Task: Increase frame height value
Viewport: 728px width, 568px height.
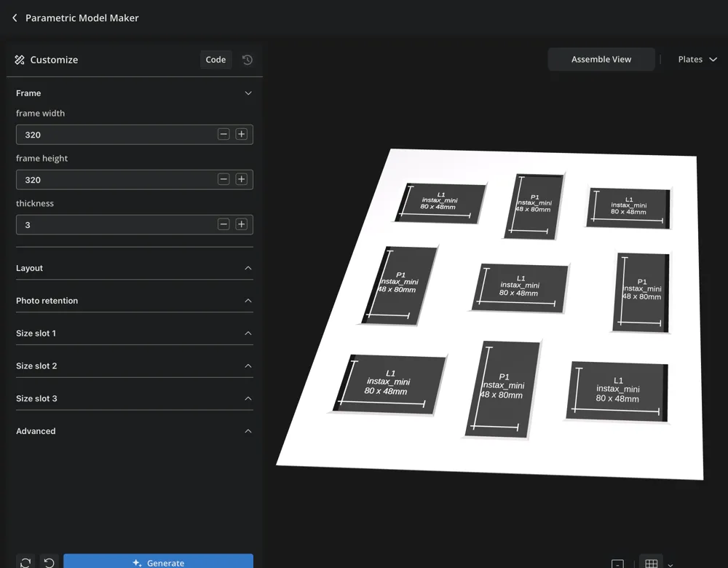Action: (x=242, y=179)
